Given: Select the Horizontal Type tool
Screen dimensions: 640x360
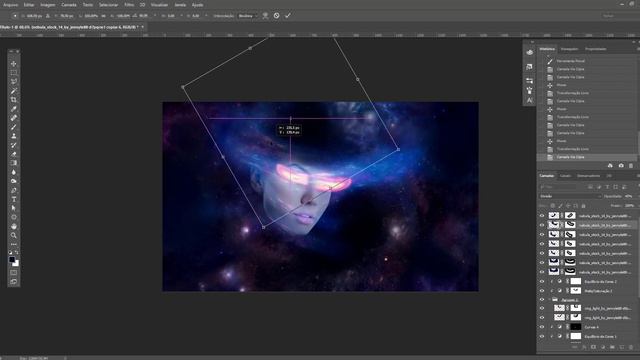Looking at the screenshot, I should click(13, 199).
